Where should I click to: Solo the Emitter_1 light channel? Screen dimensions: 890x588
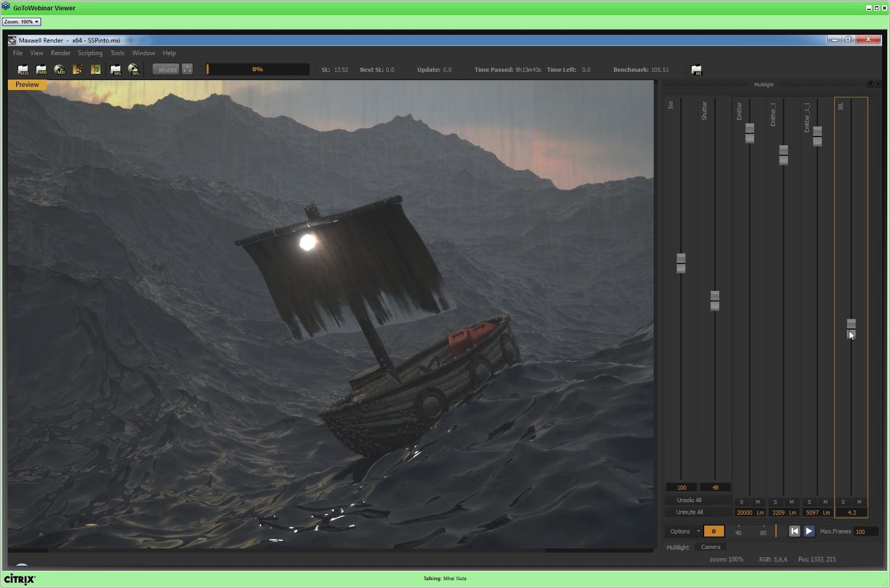pos(775,502)
